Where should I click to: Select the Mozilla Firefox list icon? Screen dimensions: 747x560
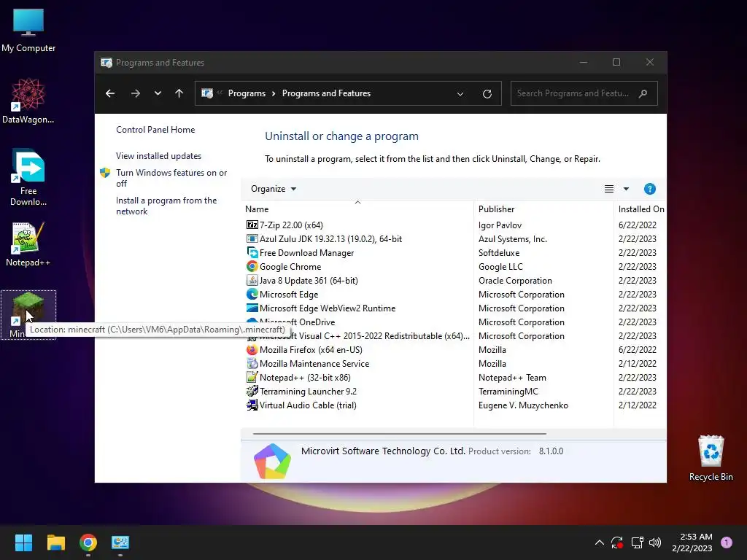click(x=252, y=349)
